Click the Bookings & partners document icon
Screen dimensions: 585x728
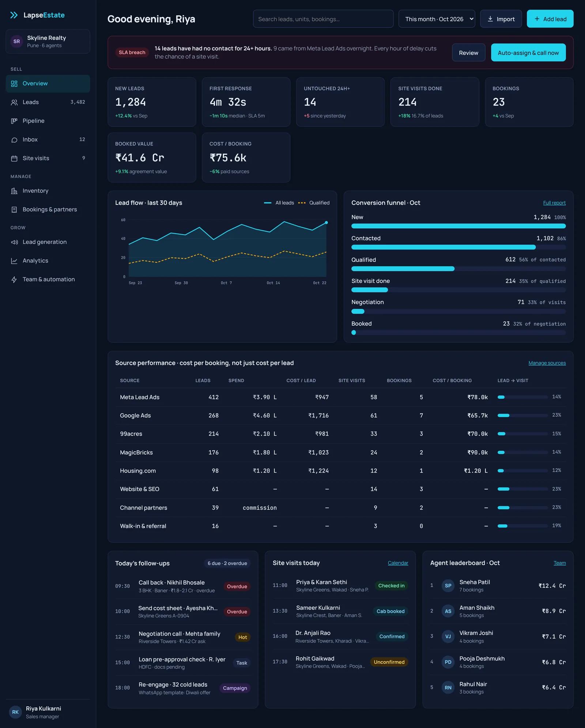[x=14, y=210]
